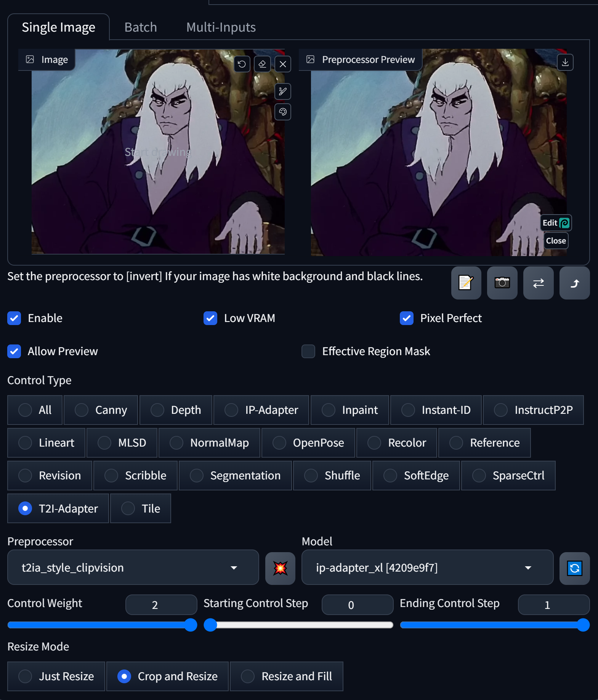Open the brush color palette

coord(283,112)
